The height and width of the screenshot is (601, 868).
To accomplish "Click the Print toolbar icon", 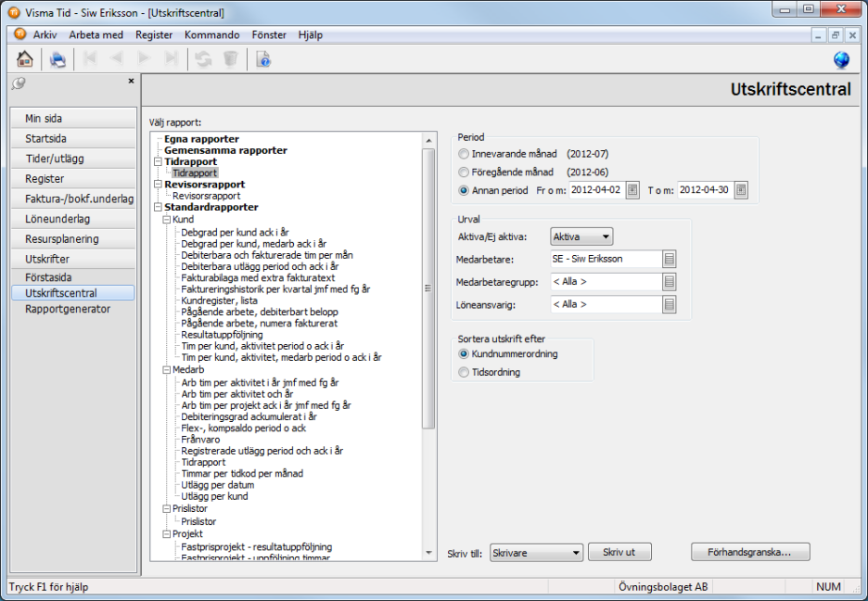I will point(57,58).
